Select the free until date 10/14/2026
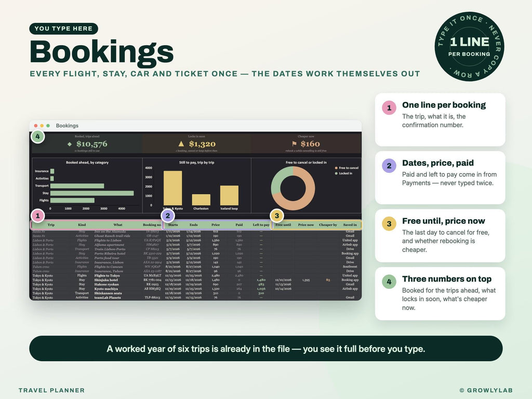 (x=283, y=289)
